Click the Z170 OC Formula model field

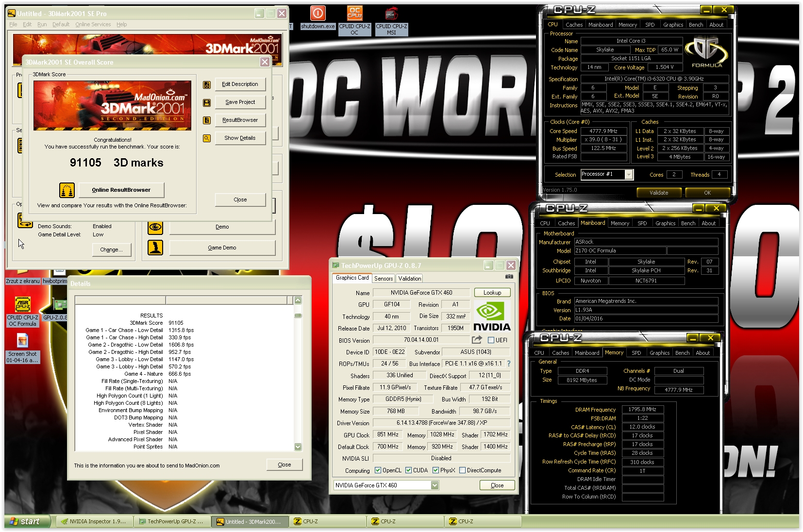[620, 251]
